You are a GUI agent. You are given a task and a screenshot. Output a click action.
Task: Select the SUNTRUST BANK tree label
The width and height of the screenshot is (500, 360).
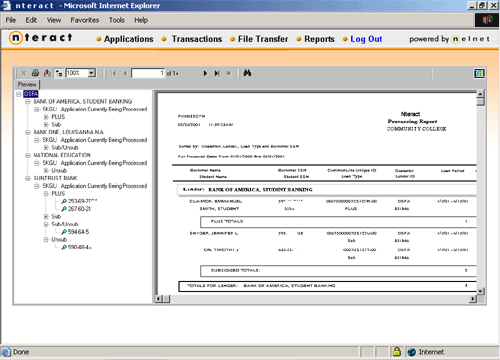[55, 178]
